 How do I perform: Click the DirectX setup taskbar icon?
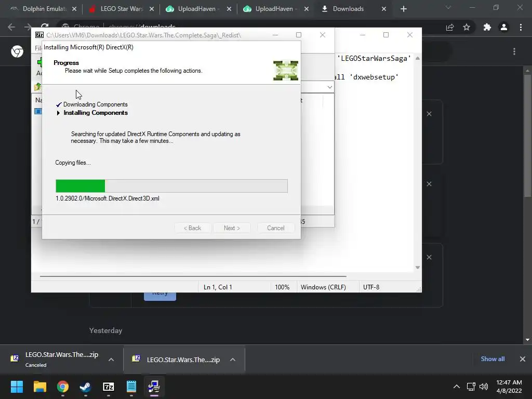tap(154, 387)
